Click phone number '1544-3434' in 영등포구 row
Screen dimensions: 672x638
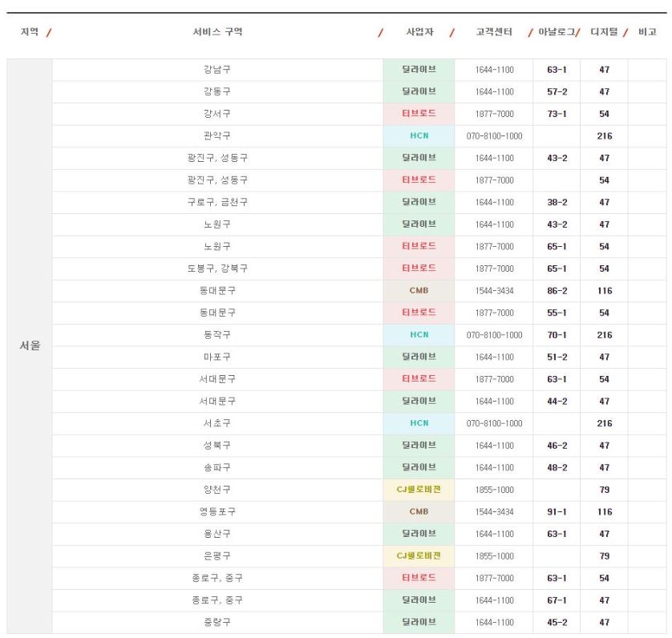(494, 512)
